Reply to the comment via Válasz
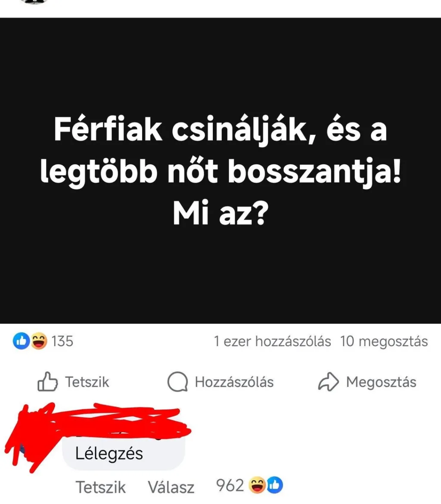This screenshot has height=504, width=441. point(171,487)
